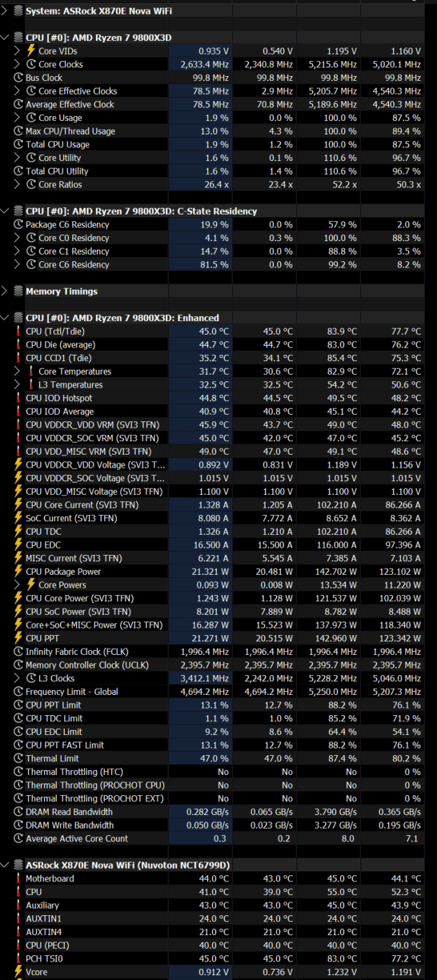Viewport: 437px width, 980px height.
Task: Click the SoC Current lightning icon
Action: (x=18, y=518)
